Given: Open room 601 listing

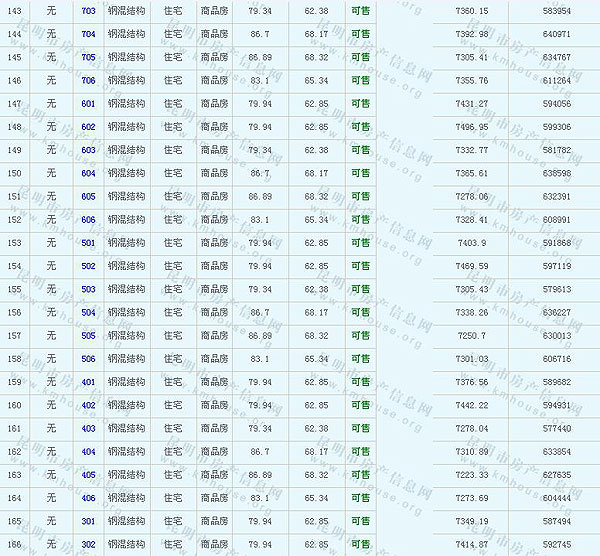Looking at the screenshot, I should point(88,103).
